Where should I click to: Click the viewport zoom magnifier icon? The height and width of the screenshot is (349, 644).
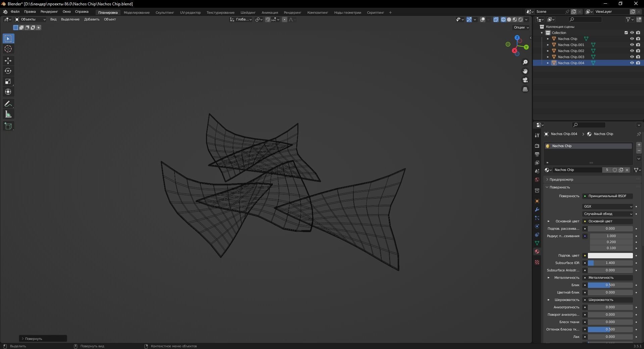(525, 62)
